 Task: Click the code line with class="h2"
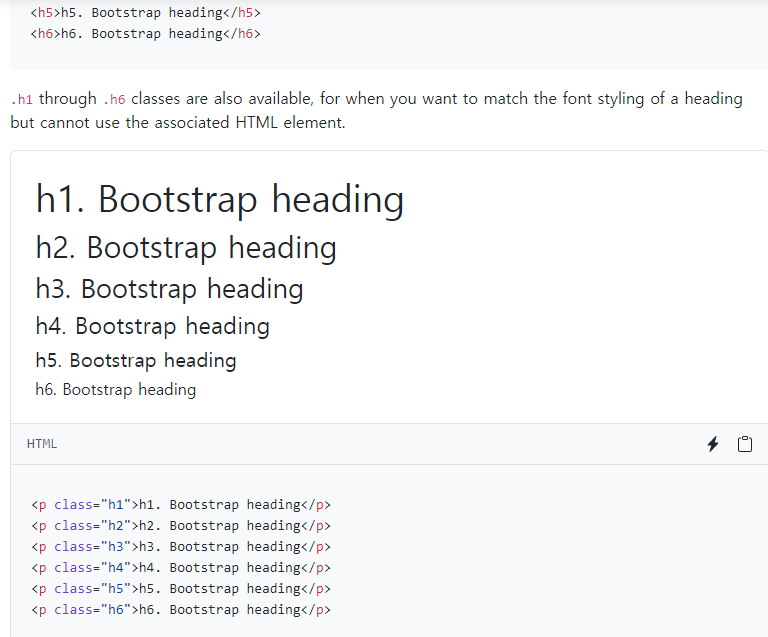pos(181,526)
